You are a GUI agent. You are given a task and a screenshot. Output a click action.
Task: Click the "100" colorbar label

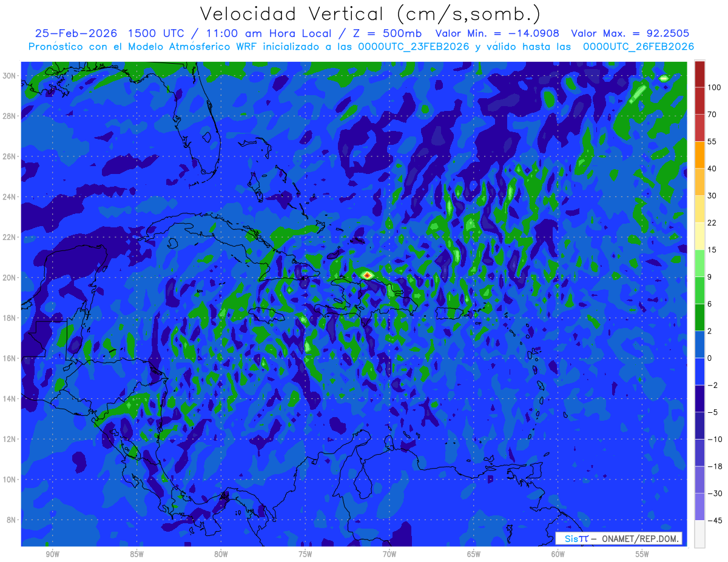714,88
